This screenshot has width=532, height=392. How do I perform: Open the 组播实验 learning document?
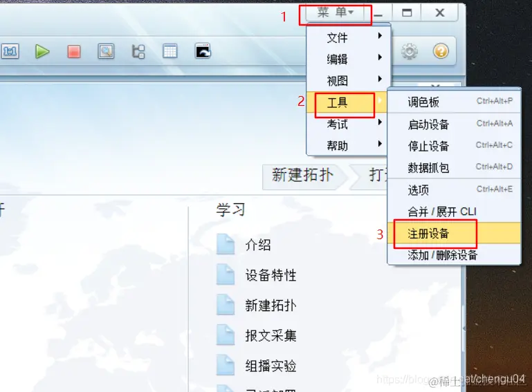point(270,366)
